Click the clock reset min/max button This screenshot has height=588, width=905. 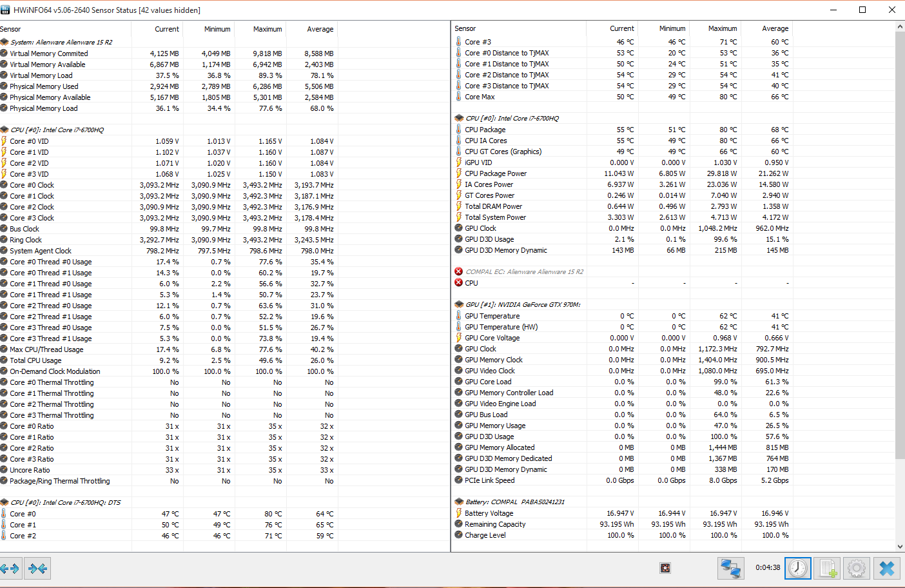tap(798, 568)
